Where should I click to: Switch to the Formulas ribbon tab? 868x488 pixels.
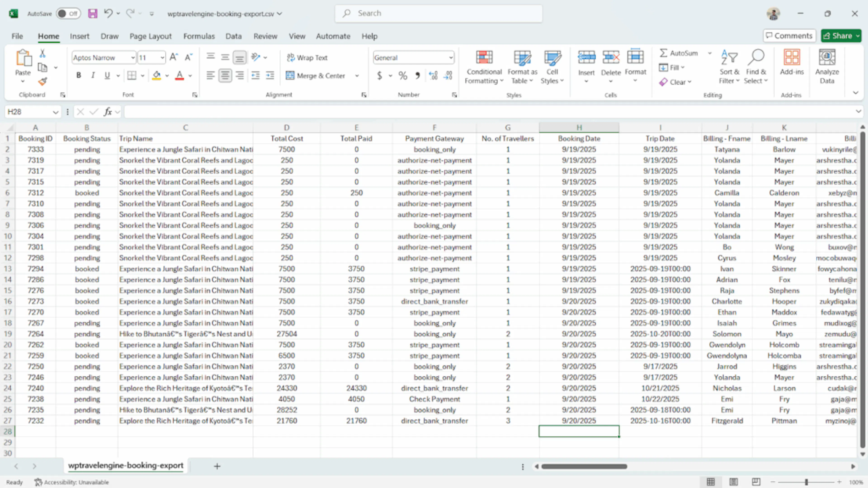(199, 36)
